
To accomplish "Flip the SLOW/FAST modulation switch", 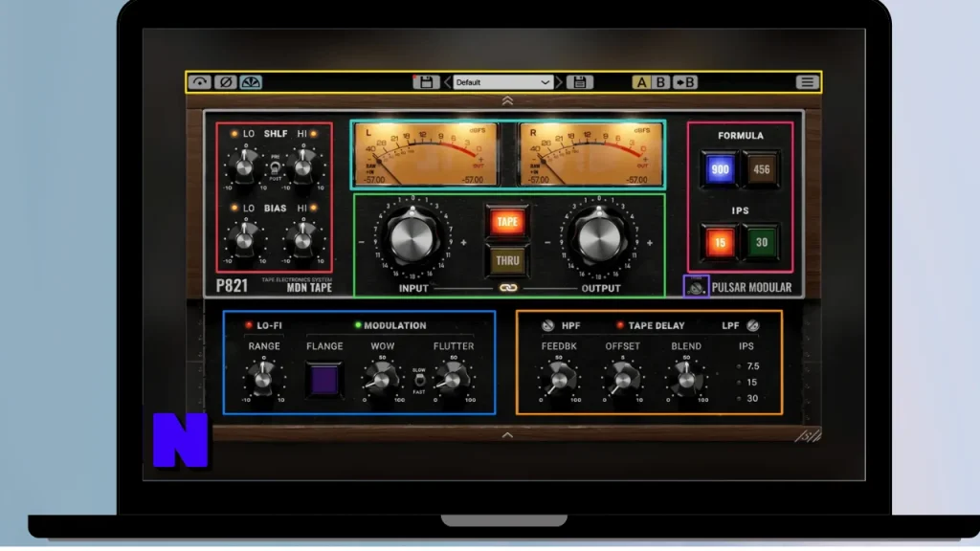I will [419, 381].
